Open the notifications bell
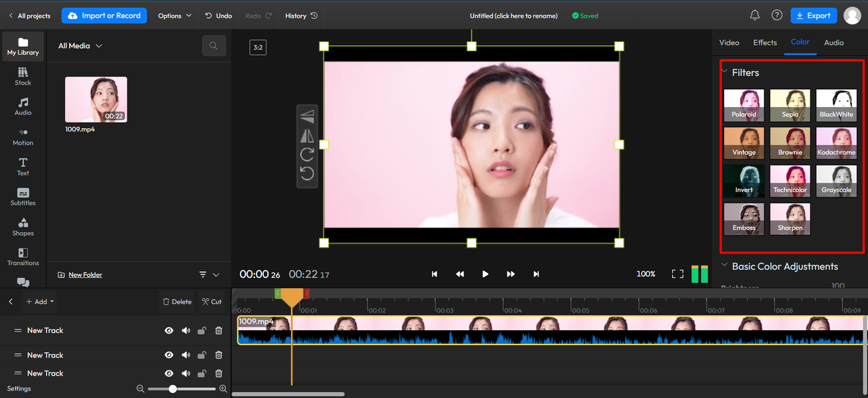Image resolution: width=868 pixels, height=398 pixels. (x=755, y=16)
